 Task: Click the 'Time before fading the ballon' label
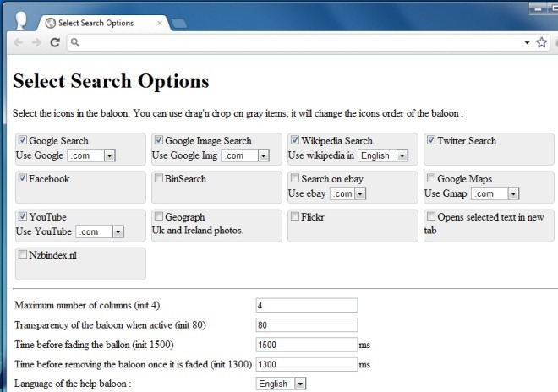[x=94, y=345]
